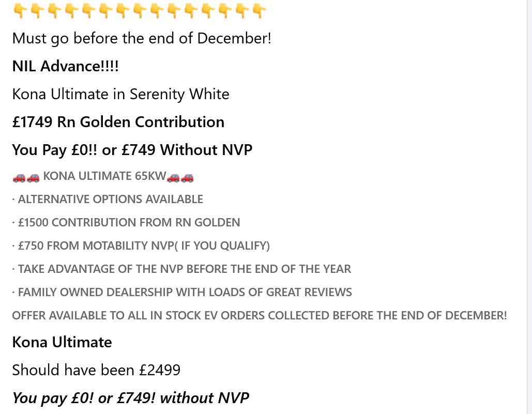Click the 'FAMILY OWNED DEALERSHIP' bullet line
Image resolution: width=532 pixels, height=414 pixels.
tap(185, 293)
